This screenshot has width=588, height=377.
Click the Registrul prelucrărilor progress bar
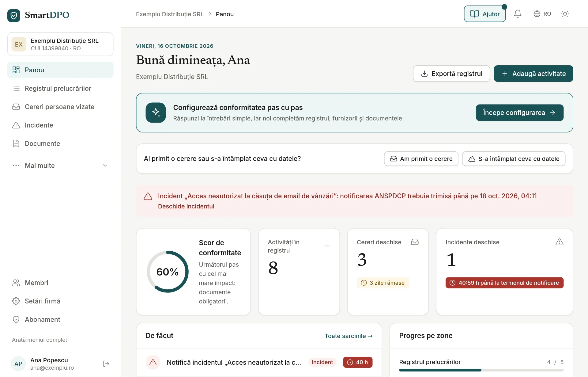tap(481, 370)
